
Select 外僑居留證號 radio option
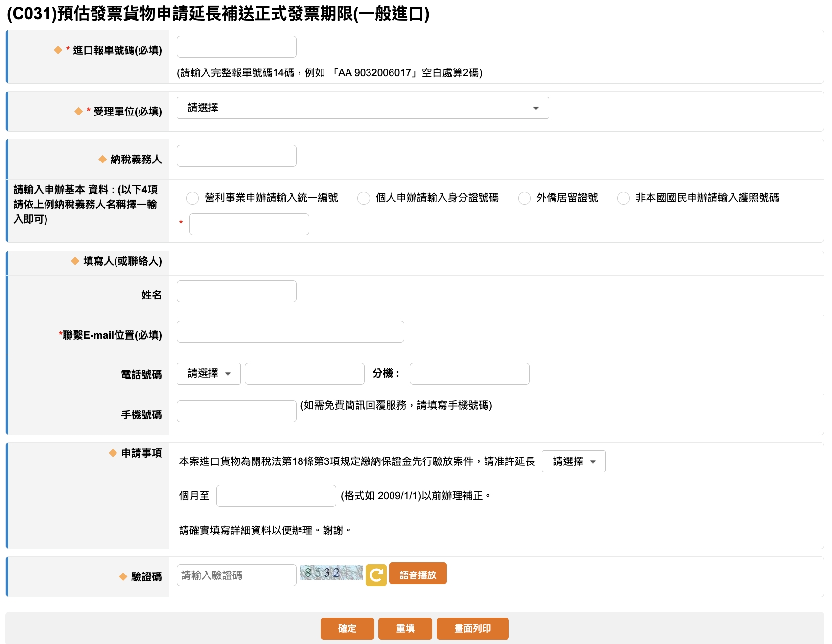(x=524, y=198)
